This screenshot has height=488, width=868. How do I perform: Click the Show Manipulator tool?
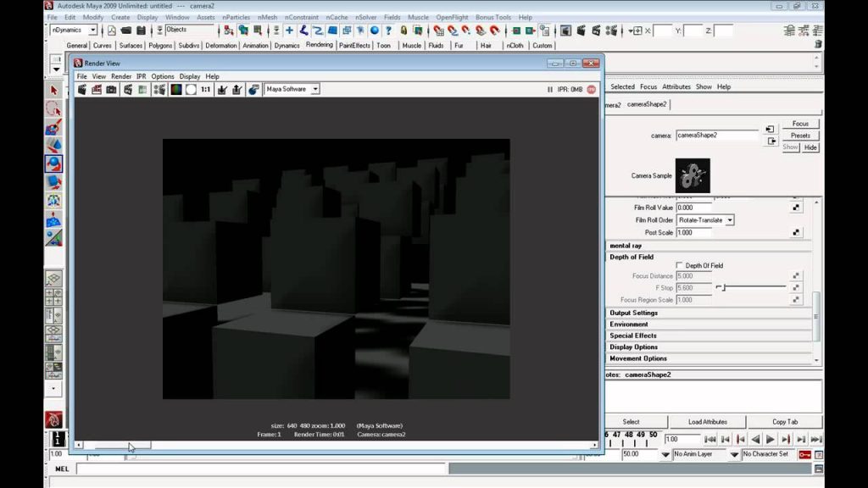53,238
